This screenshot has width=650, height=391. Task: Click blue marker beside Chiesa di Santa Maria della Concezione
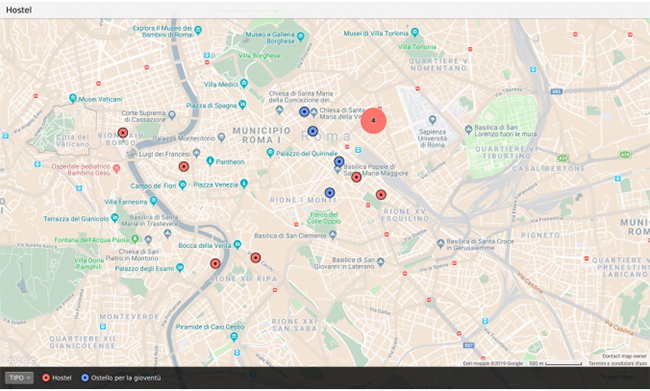(304, 112)
